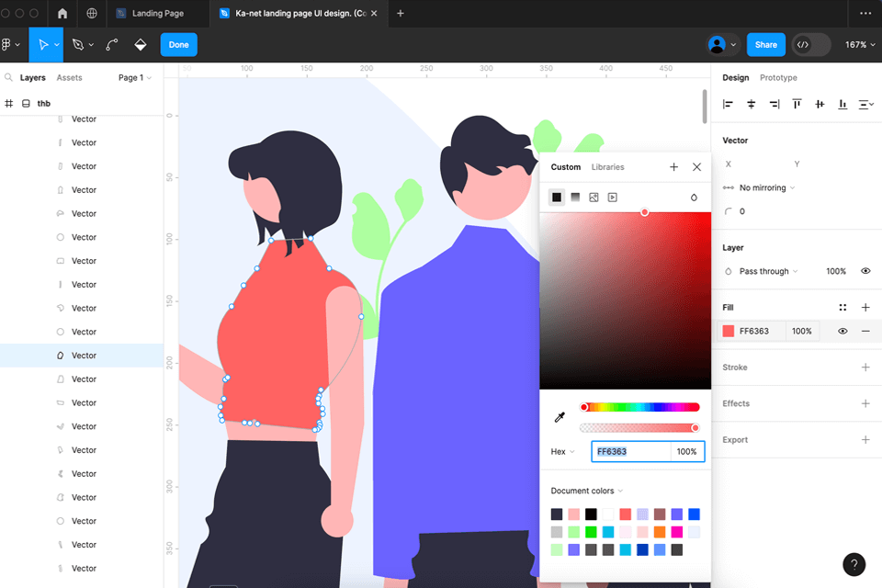882x588 pixels.
Task: Click the align top icon
Action: coord(797,104)
